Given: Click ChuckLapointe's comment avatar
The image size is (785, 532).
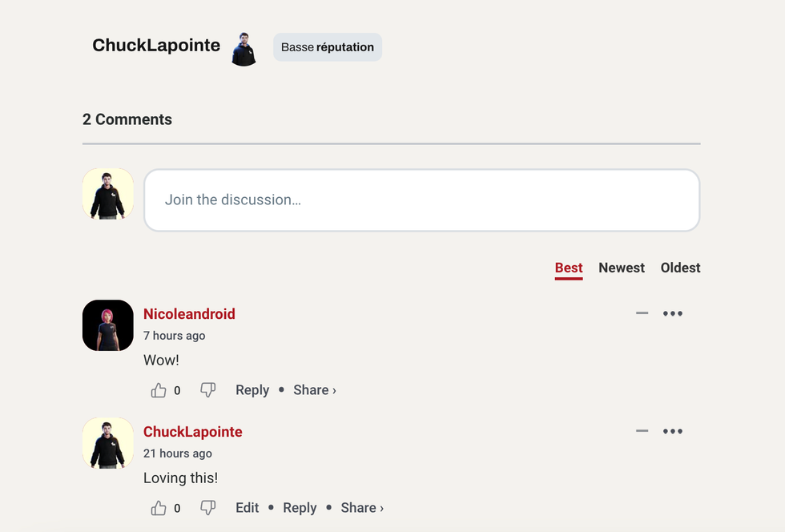Looking at the screenshot, I should 107,443.
